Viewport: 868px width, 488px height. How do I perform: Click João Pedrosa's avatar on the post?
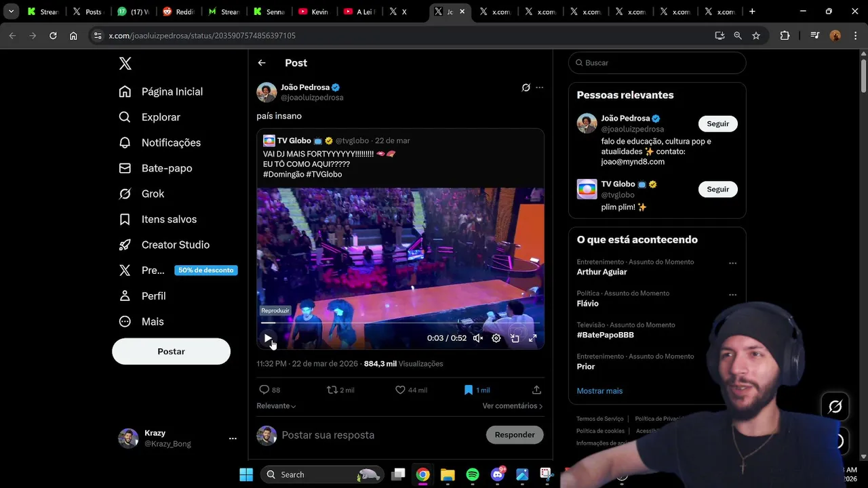tap(267, 92)
